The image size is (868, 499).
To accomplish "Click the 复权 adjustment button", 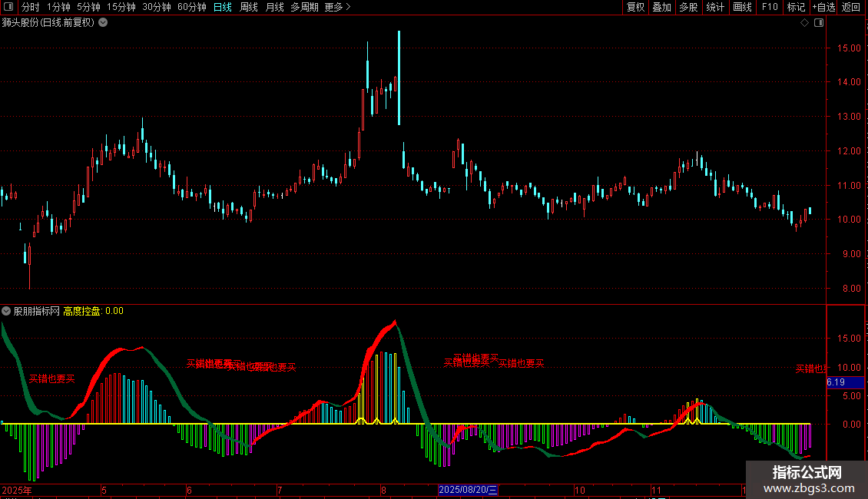I will (635, 7).
